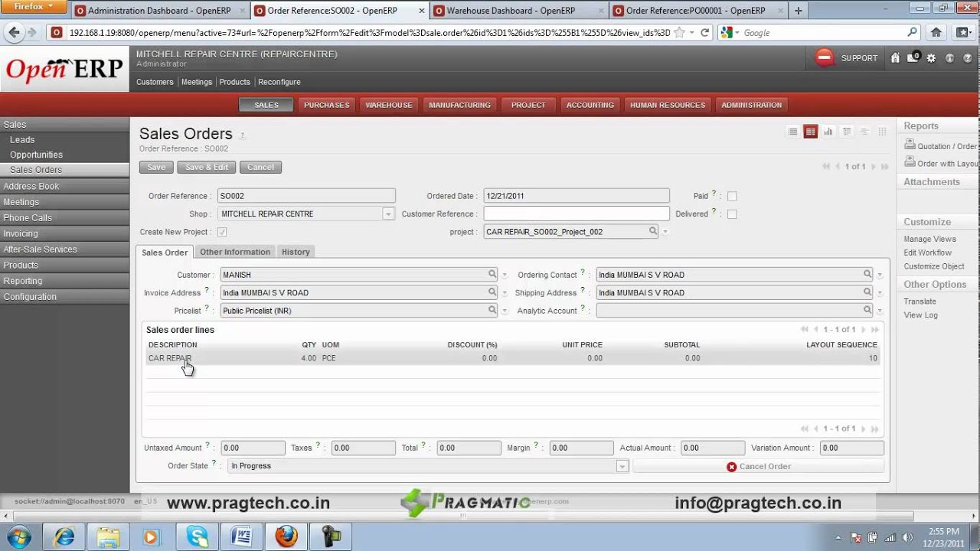
Task: Click search icon in Analytic Account field
Action: (x=867, y=310)
